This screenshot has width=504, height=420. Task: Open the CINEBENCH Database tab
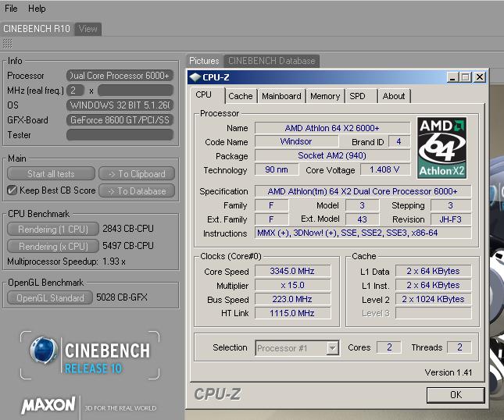pos(272,61)
